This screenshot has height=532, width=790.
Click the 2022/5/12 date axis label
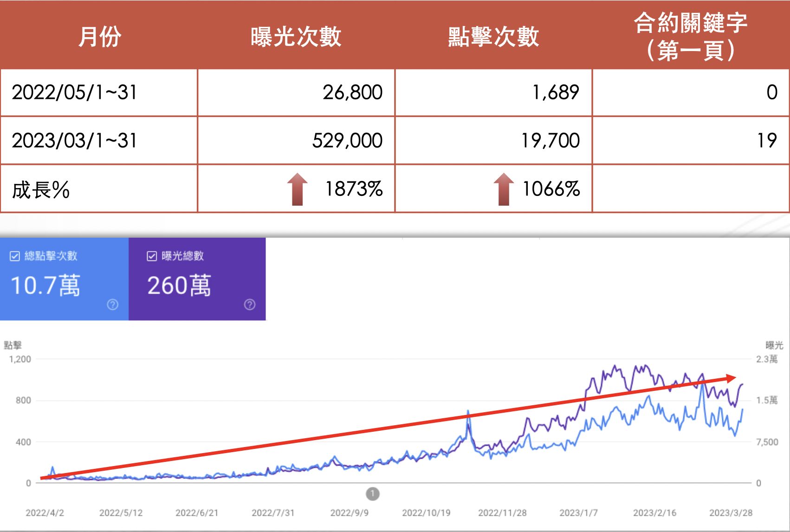click(x=121, y=513)
